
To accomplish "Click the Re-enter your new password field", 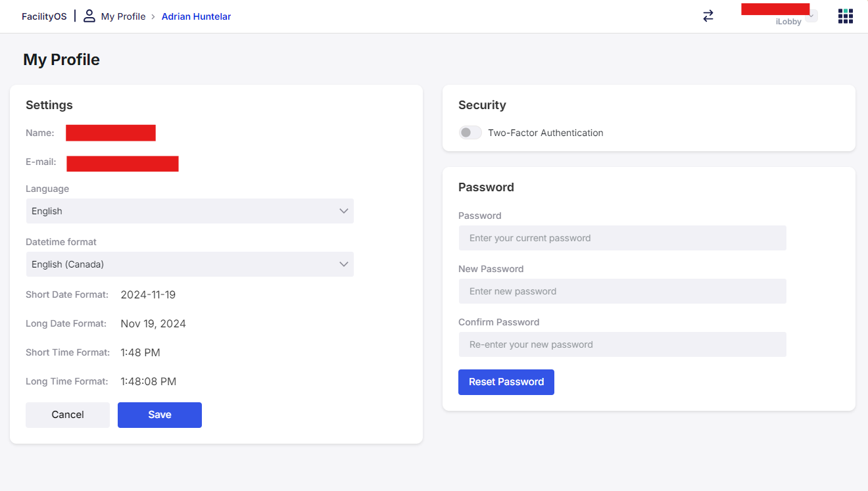I will (622, 344).
